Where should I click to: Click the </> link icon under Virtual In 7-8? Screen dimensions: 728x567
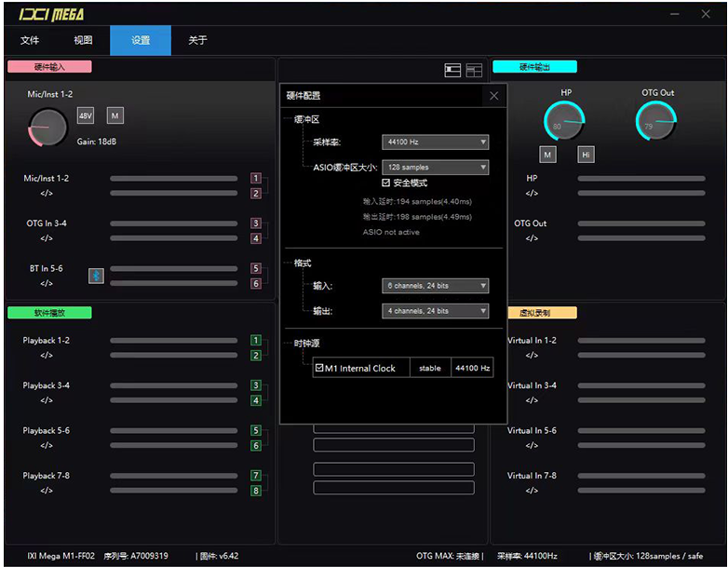[533, 491]
